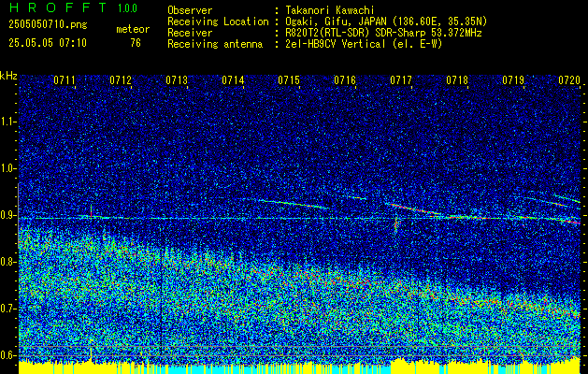This screenshot has width=588, height=374.
Task: Click the 0718 time marker
Action: [x=457, y=79]
